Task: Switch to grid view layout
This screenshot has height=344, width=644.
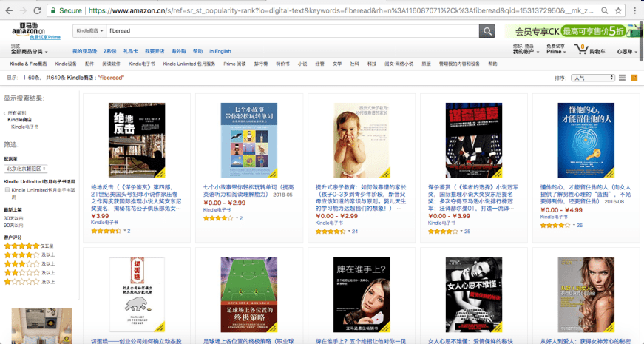Action: [634, 78]
